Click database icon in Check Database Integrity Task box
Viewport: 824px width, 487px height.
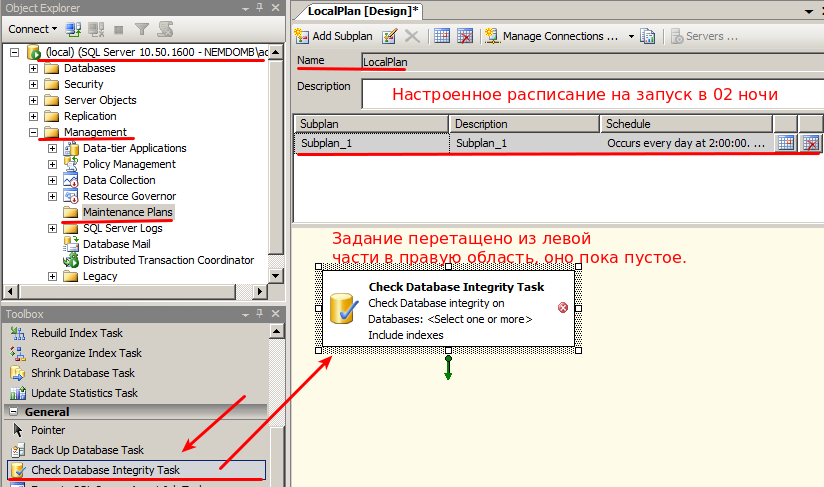click(344, 308)
